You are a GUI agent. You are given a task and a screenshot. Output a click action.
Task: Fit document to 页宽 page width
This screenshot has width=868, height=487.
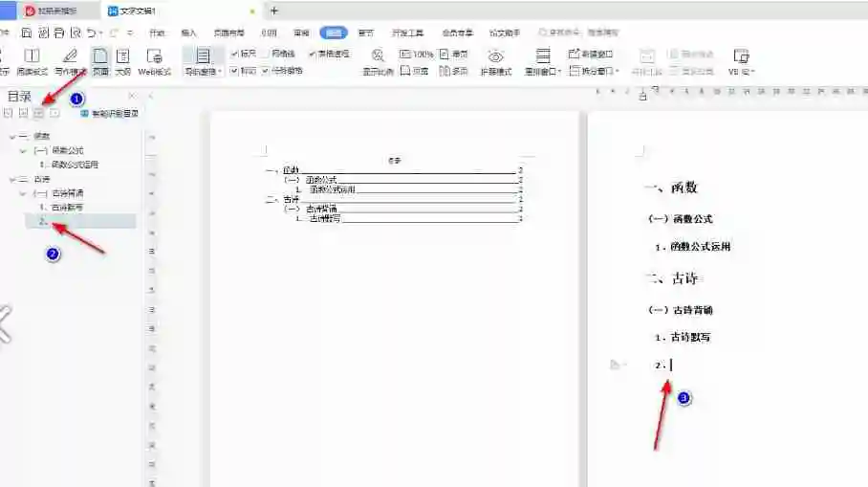click(415, 71)
